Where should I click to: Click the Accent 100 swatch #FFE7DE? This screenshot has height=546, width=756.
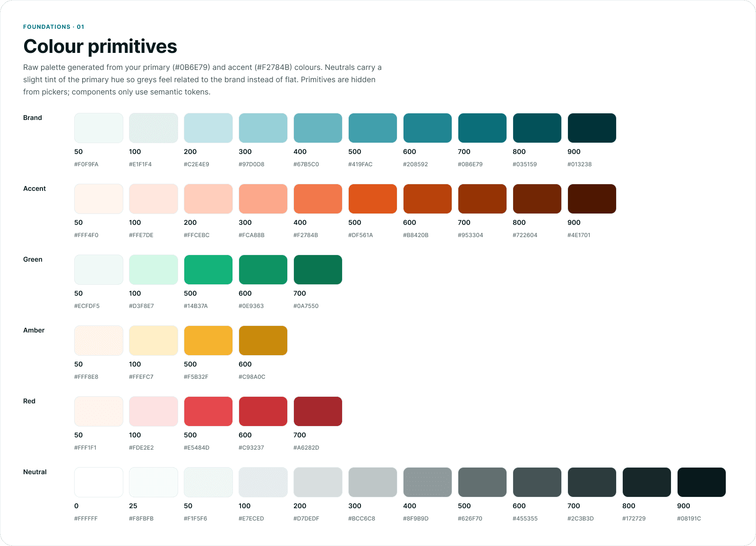[x=154, y=199]
